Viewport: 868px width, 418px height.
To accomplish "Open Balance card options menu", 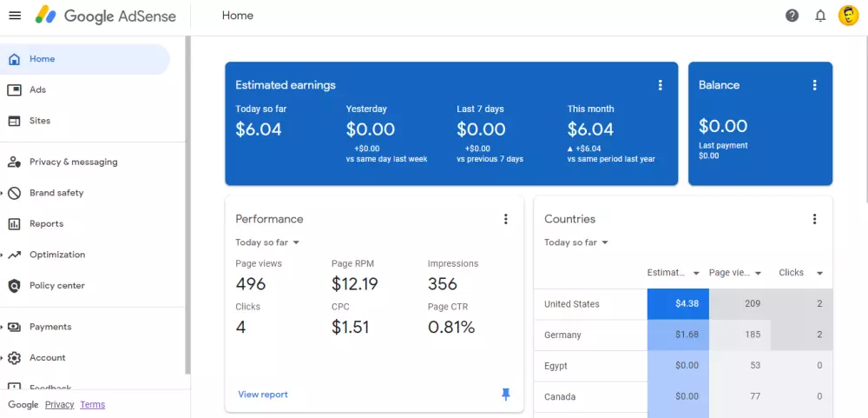I will coord(814,85).
